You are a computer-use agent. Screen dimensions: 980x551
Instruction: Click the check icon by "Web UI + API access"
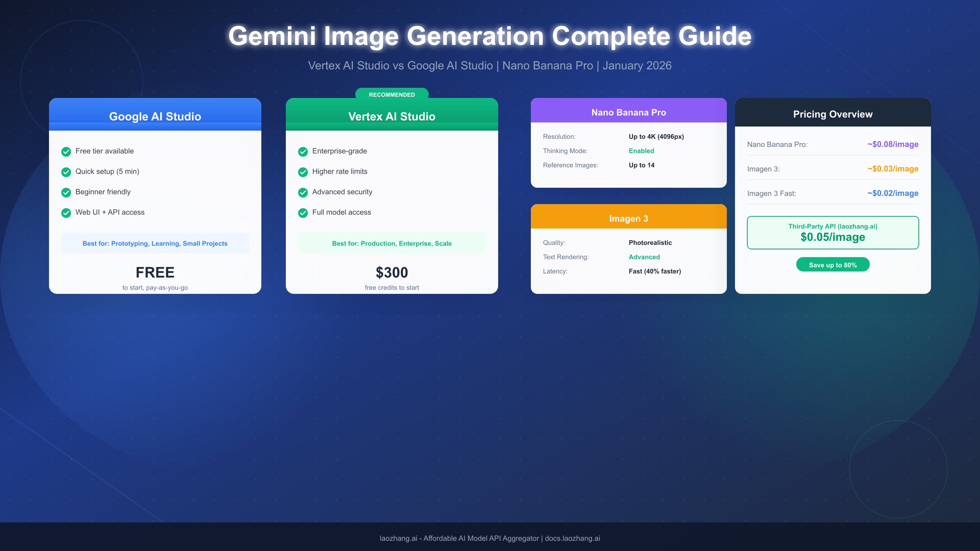pyautogui.click(x=67, y=213)
